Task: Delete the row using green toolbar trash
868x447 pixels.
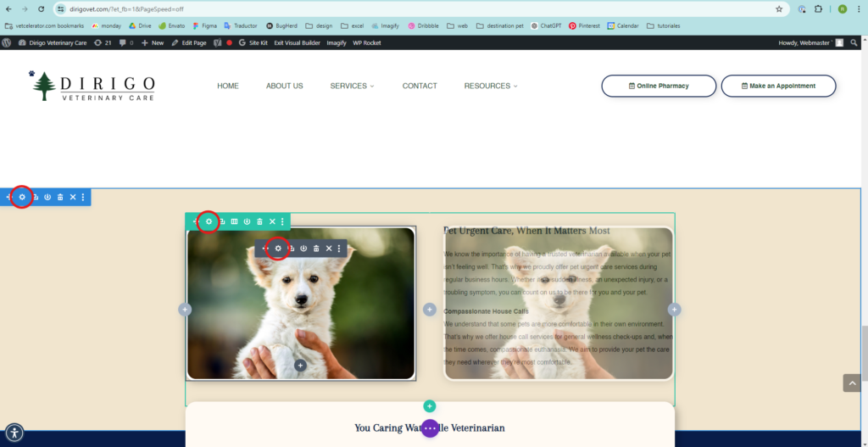Action: click(x=259, y=221)
